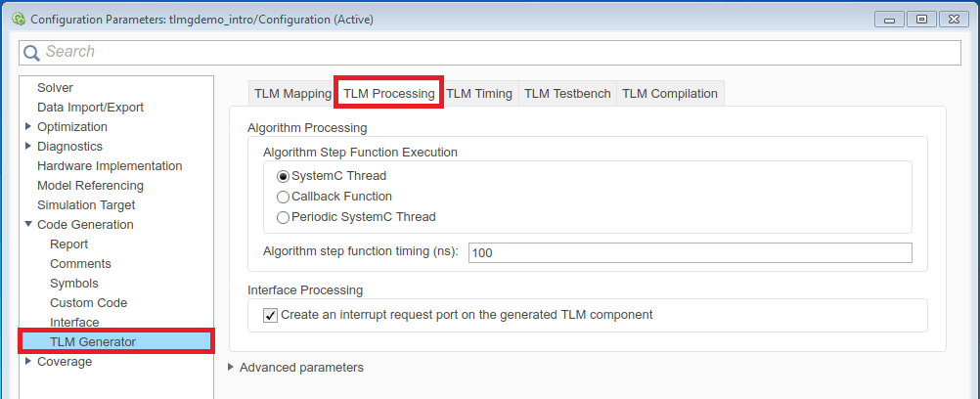
Task: Switch to the TLM Mapping tab
Action: click(x=292, y=94)
